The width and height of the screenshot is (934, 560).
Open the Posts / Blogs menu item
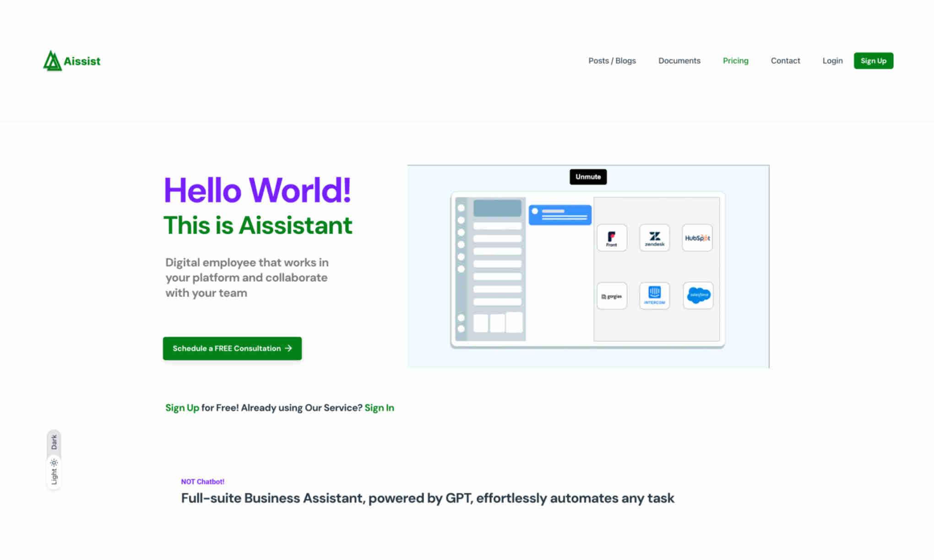pyautogui.click(x=612, y=60)
